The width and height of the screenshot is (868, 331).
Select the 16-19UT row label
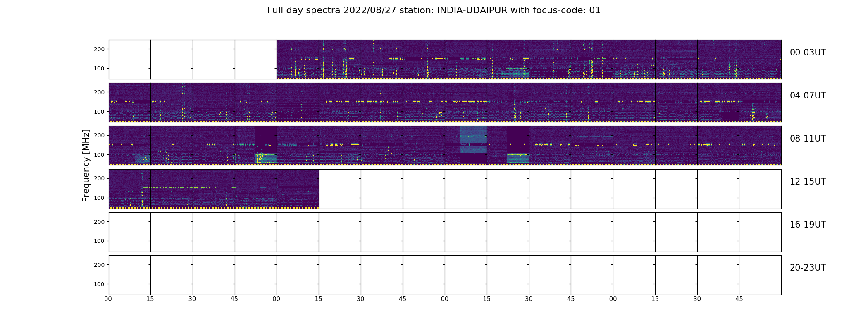(x=808, y=225)
